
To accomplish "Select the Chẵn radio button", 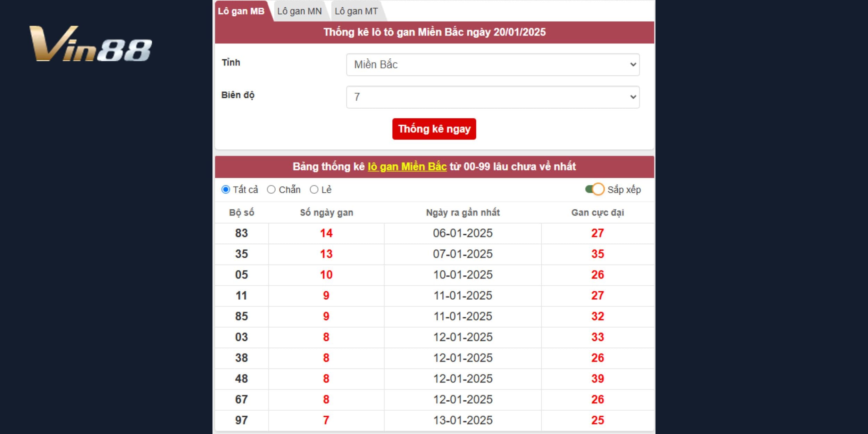I will 271,190.
